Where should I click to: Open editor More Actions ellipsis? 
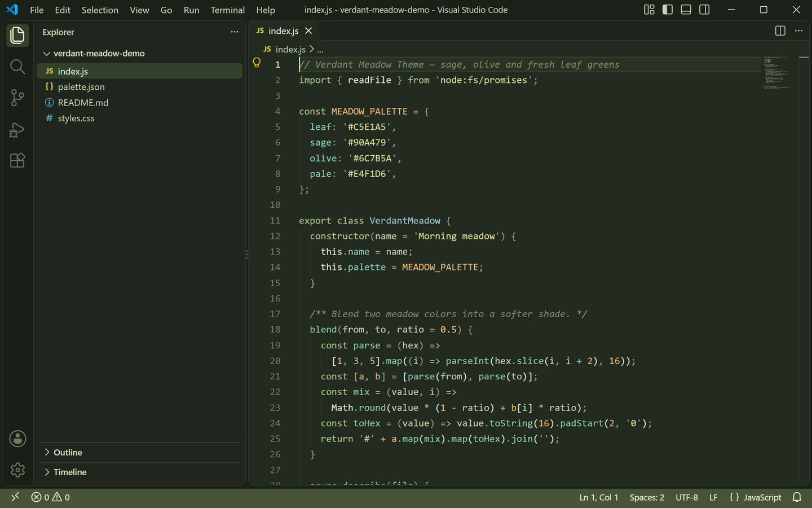[798, 31]
